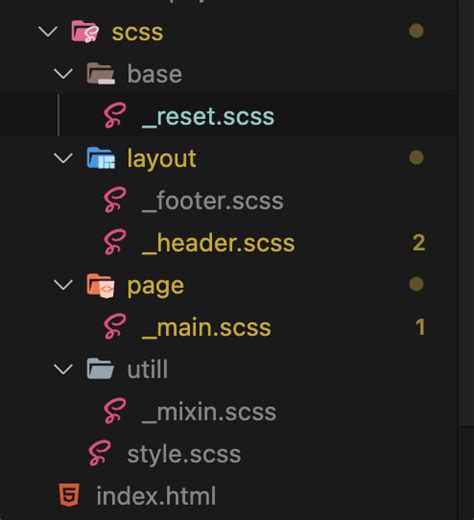Collapse the base folder chevron
Screen dimensions: 474x520
pyautogui.click(x=63, y=74)
